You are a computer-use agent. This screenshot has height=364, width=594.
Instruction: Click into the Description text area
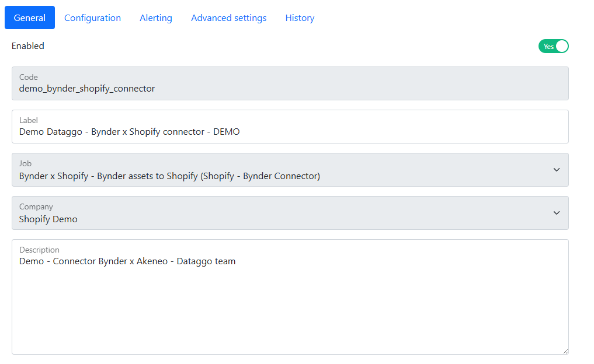[290, 303]
